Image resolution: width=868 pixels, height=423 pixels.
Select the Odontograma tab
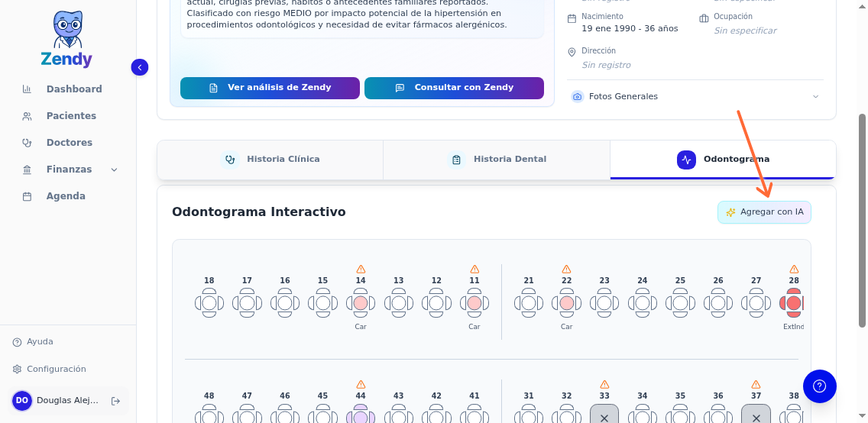coord(723,160)
